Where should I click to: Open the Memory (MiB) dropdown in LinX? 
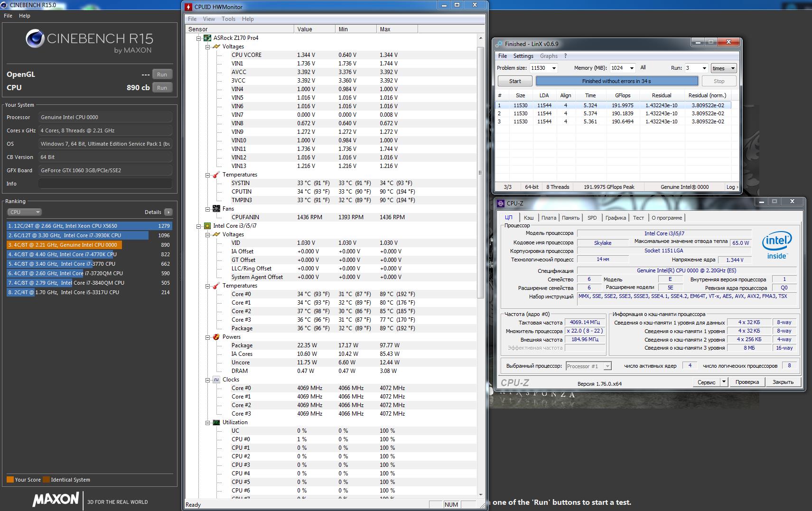632,68
